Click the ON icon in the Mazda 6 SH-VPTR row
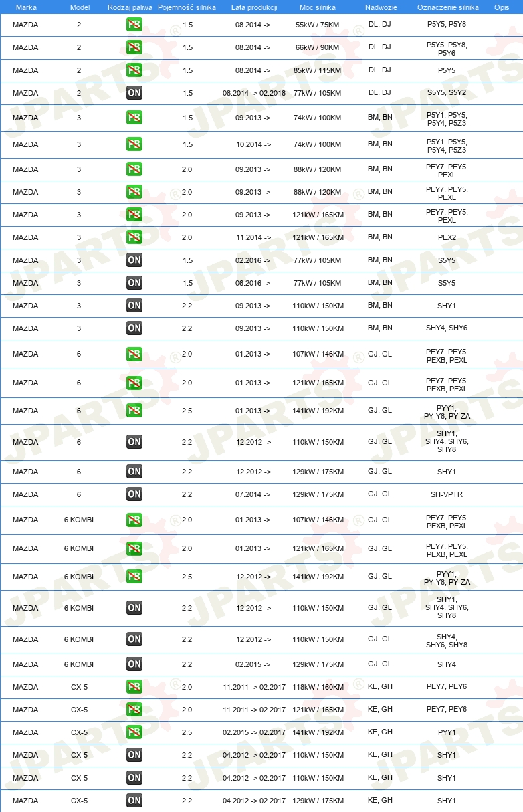 coord(134,494)
